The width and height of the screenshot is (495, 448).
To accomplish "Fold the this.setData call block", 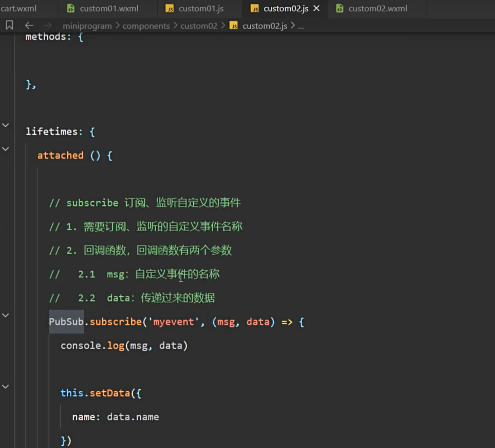I will (x=6, y=387).
